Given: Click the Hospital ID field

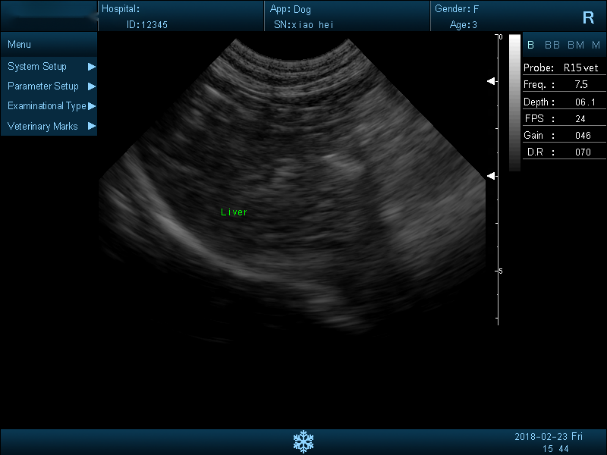Looking at the screenshot, I should (x=147, y=24).
